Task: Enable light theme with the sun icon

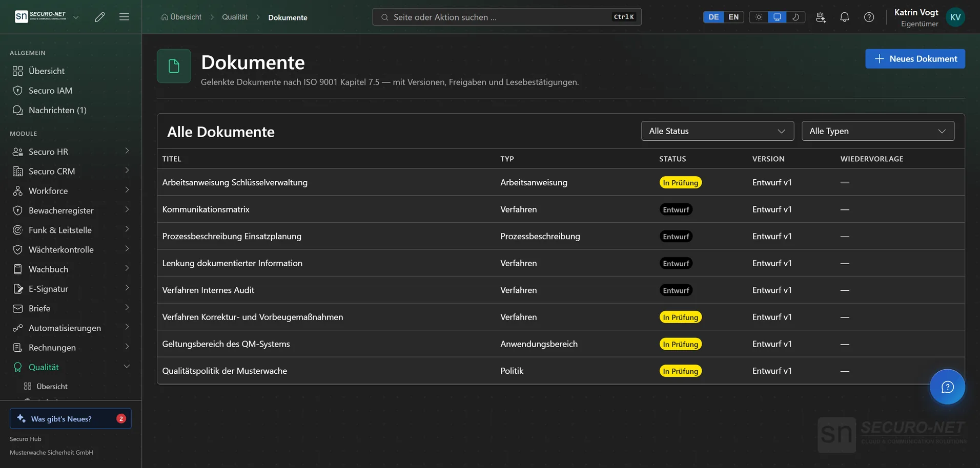Action: pyautogui.click(x=759, y=17)
